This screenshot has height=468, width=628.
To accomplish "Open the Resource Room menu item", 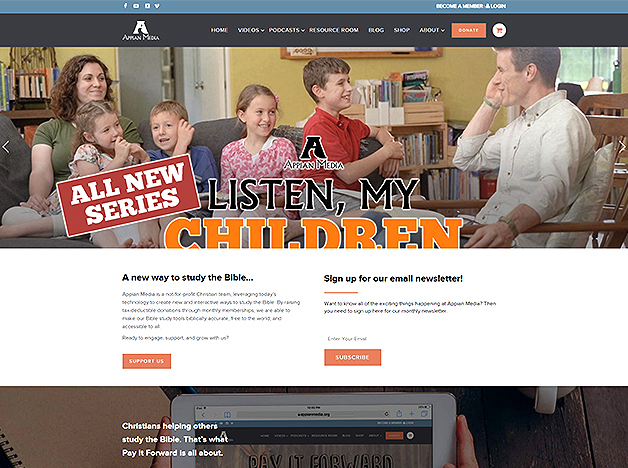I will pos(334,30).
